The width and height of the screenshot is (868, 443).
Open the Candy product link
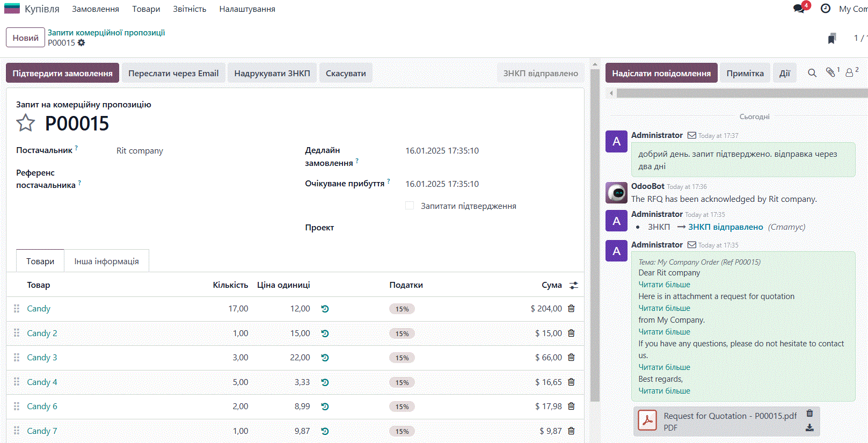tap(39, 309)
